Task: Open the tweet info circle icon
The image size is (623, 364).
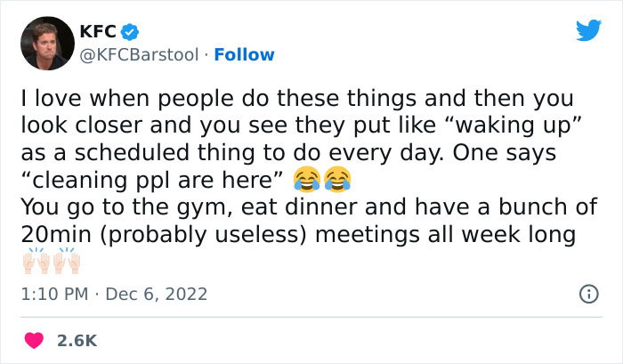Action: [588, 293]
